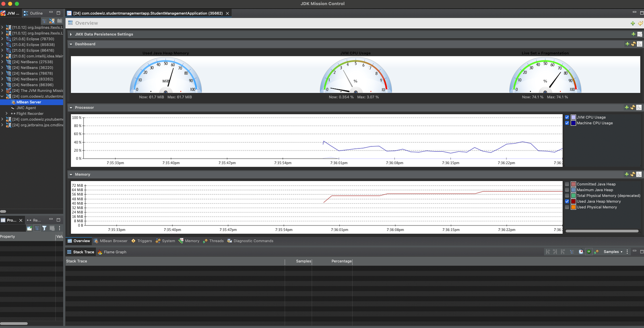The height and width of the screenshot is (328, 644).
Task: Click the Memory legend horizontal scrollbar
Action: pos(602,231)
